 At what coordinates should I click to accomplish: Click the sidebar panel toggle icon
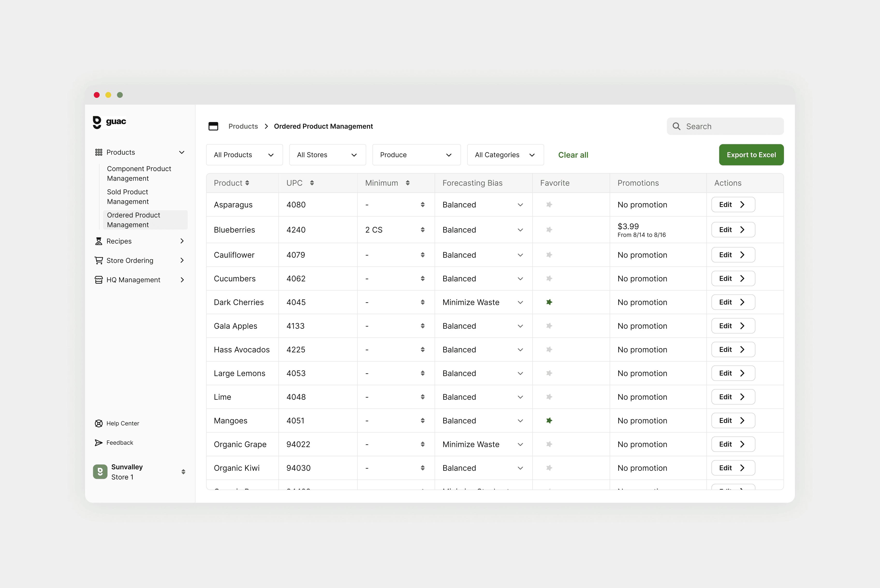(x=213, y=126)
